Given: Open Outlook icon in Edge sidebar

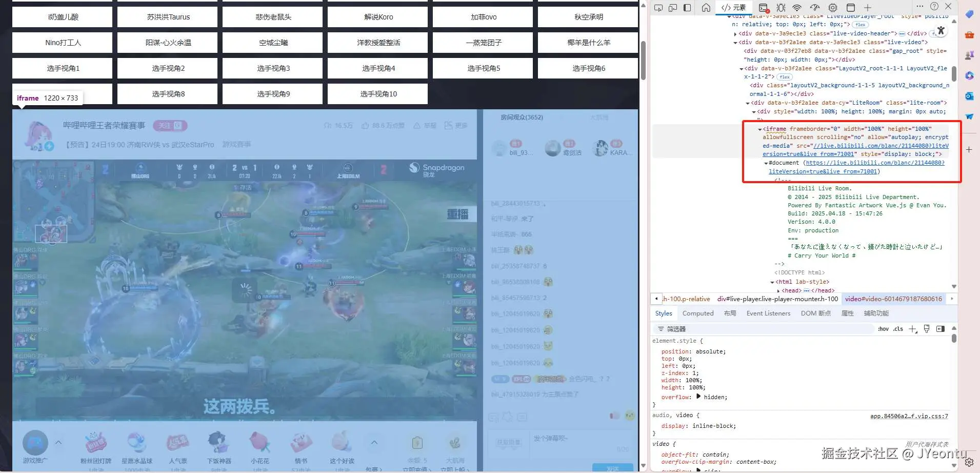Looking at the screenshot, I should coord(969,96).
